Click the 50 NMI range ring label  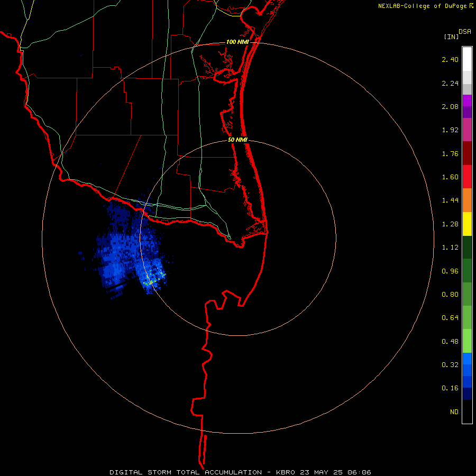coord(237,140)
